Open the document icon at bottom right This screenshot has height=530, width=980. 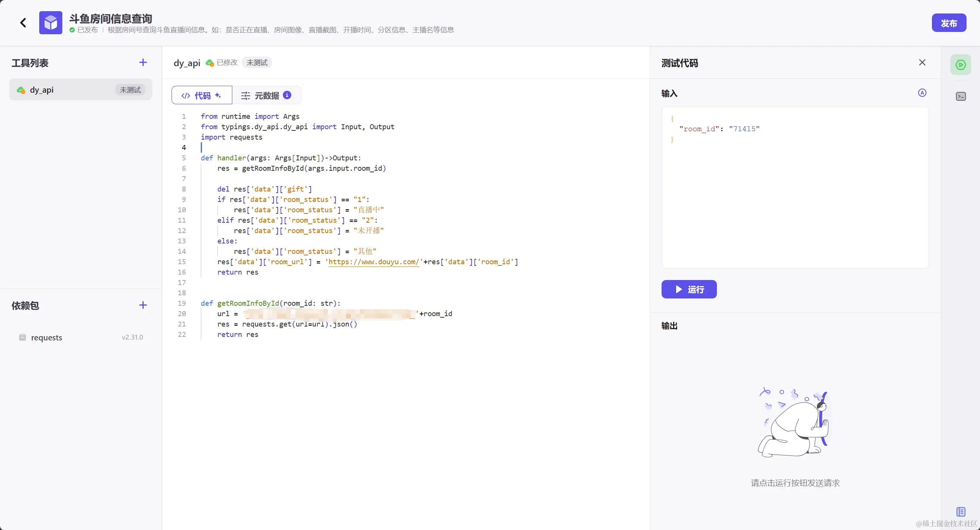960,512
